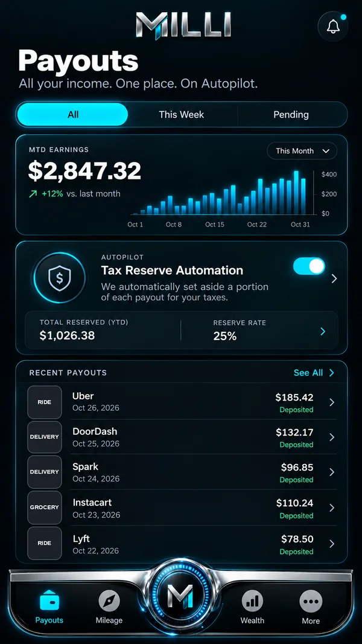Click the Recent Payouts section heading
This screenshot has width=362, height=644.
click(x=68, y=373)
